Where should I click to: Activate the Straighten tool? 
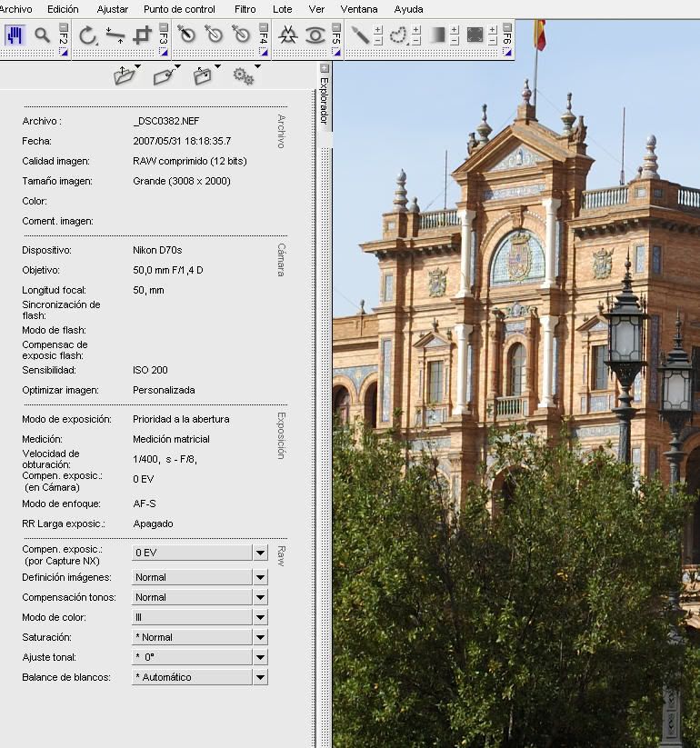pyautogui.click(x=115, y=35)
